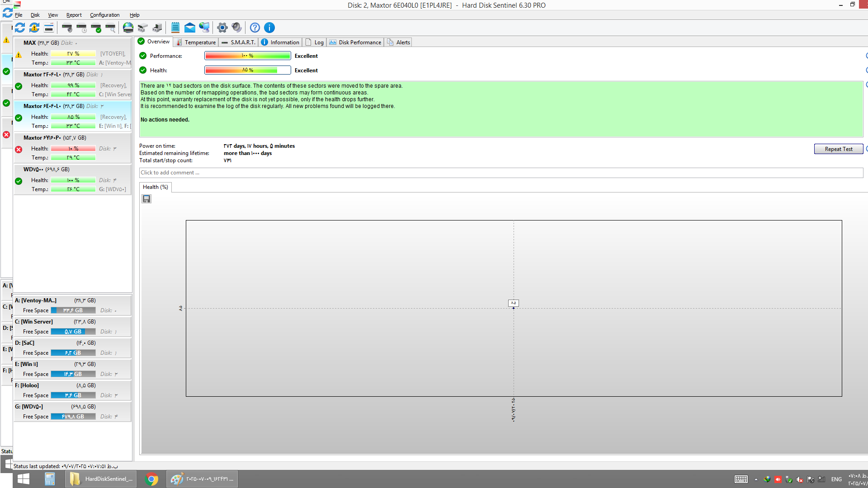Click the G: free space bar
The width and height of the screenshot is (868, 488).
(73, 417)
